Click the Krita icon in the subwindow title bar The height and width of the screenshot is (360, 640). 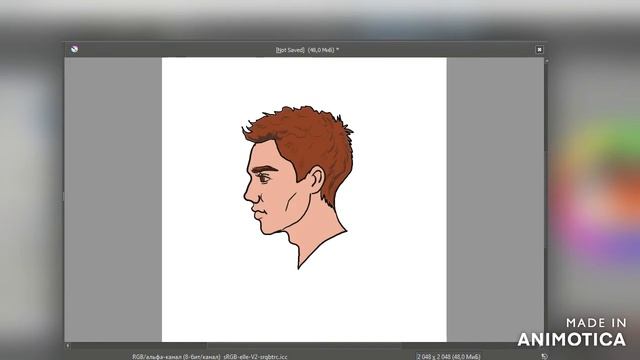pos(74,49)
